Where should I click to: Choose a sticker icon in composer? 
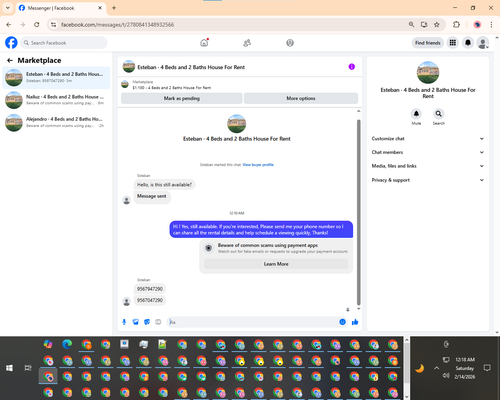point(147,322)
